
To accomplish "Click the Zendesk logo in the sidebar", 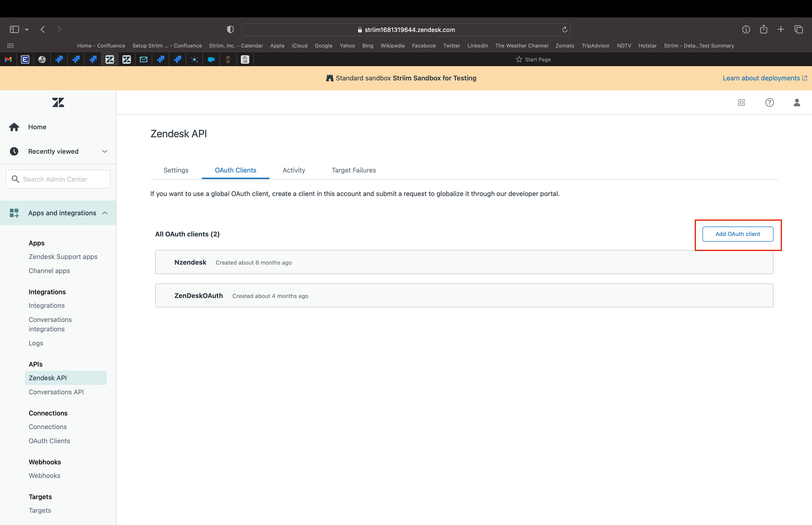I will pos(58,102).
